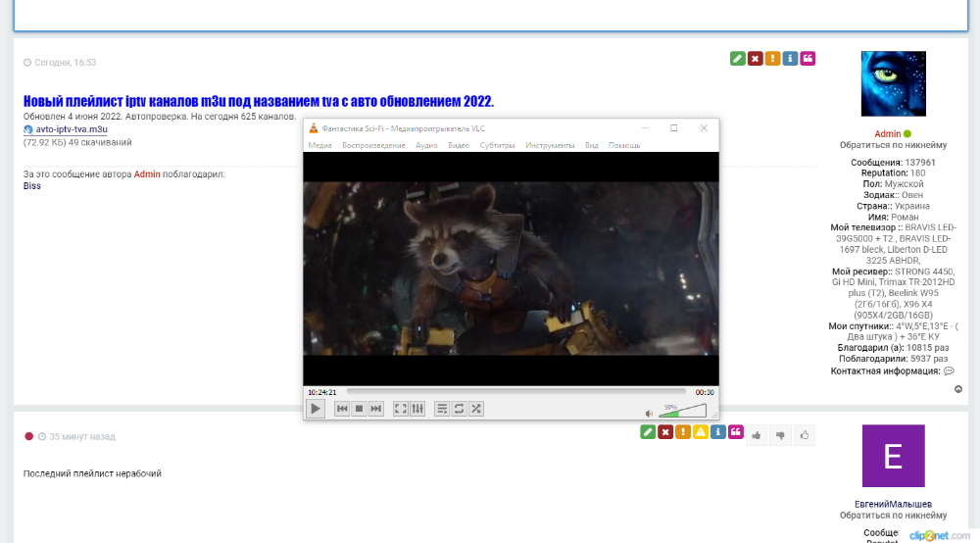Click Благодарил (а): 10815 раз text

(x=893, y=347)
